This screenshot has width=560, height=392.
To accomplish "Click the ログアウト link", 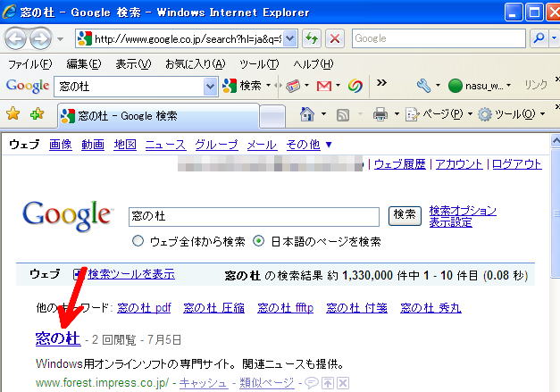I will (517, 164).
